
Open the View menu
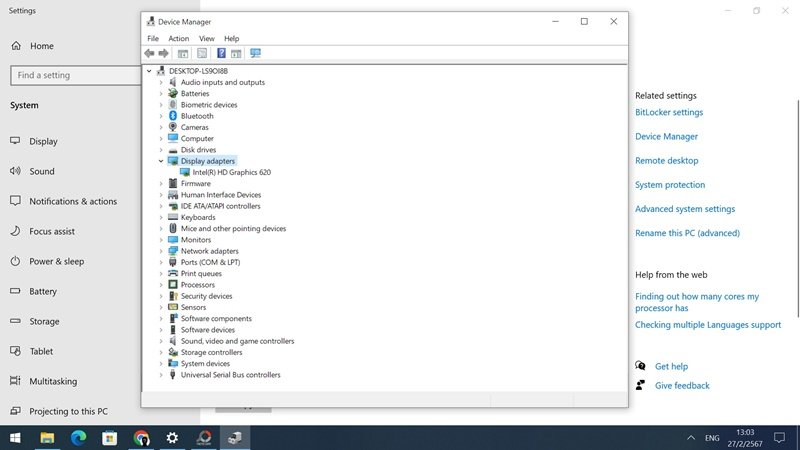click(x=206, y=38)
